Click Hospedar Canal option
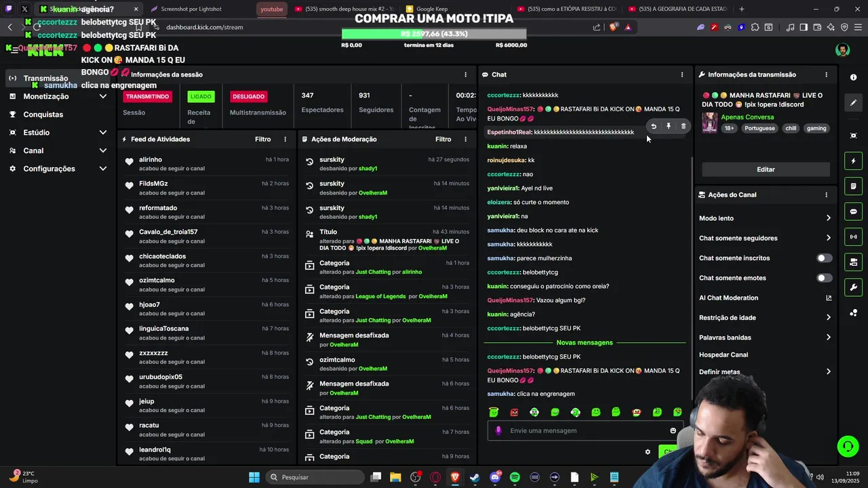868x488 pixels. 724,354
